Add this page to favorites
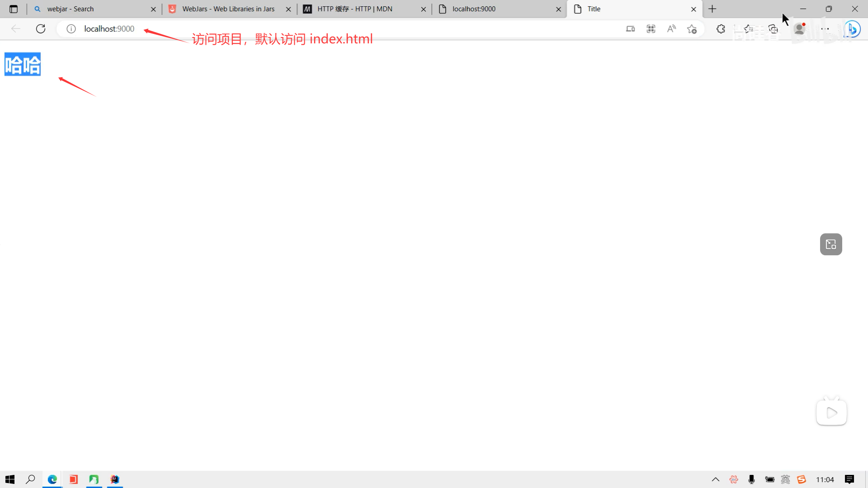Image resolution: width=868 pixels, height=488 pixels. (692, 29)
